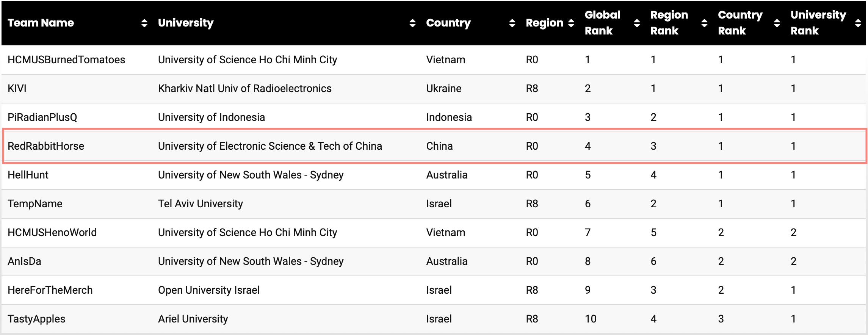Click R8 region in KIVI row
The height and width of the screenshot is (335, 868).
(532, 89)
